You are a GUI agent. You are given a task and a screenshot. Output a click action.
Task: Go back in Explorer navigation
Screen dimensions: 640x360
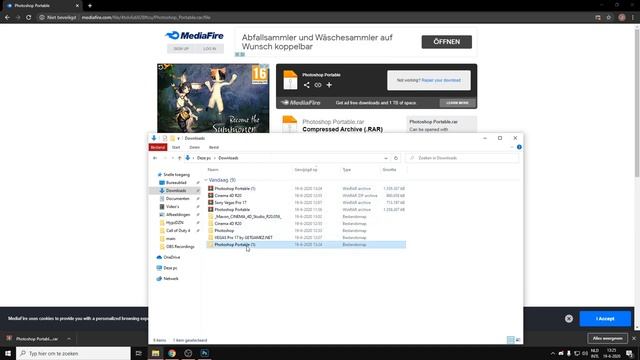pos(155,158)
